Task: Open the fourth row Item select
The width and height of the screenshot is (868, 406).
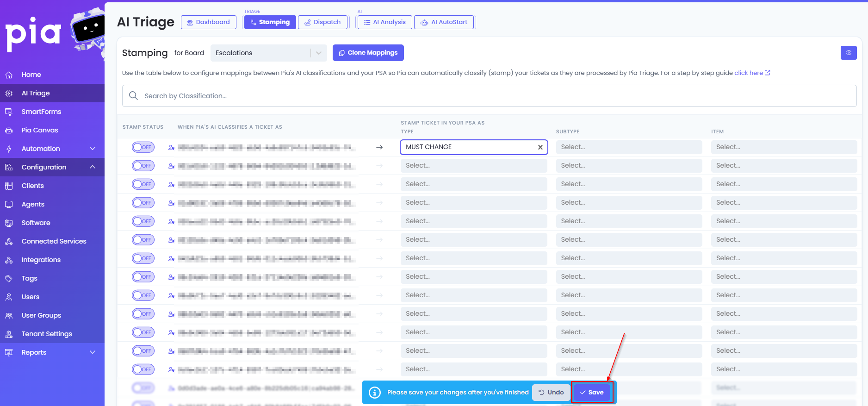Action: (x=784, y=203)
